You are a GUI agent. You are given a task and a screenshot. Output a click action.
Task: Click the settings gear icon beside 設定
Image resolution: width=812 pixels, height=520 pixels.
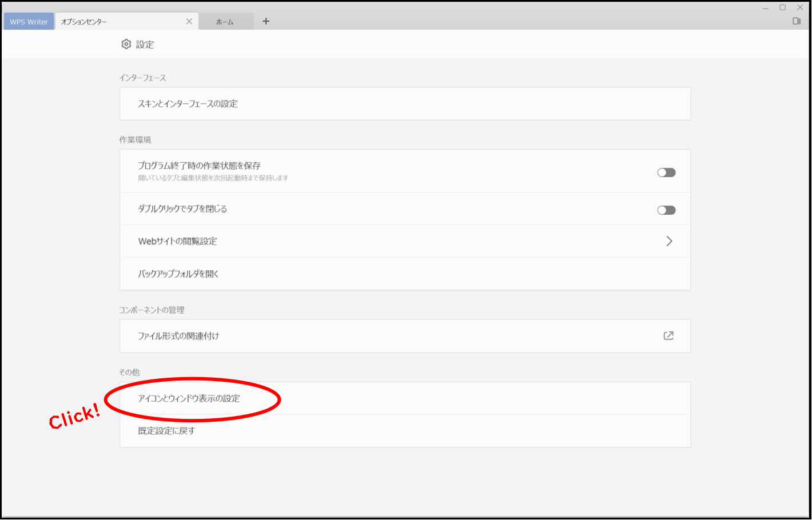click(x=126, y=44)
